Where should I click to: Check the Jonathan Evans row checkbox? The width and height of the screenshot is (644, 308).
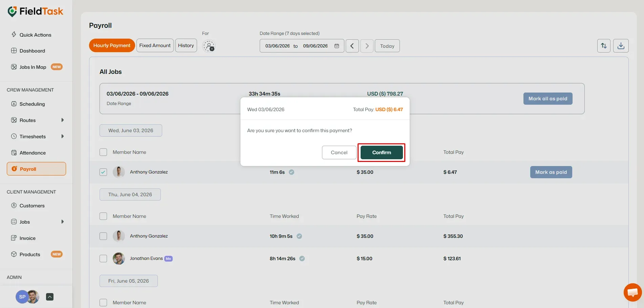point(103,259)
